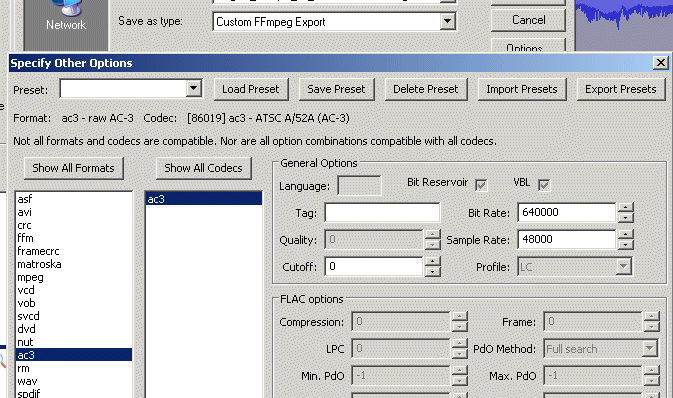Image resolution: width=673 pixels, height=398 pixels.
Task: Click the Tag input field
Action: pyautogui.click(x=382, y=213)
